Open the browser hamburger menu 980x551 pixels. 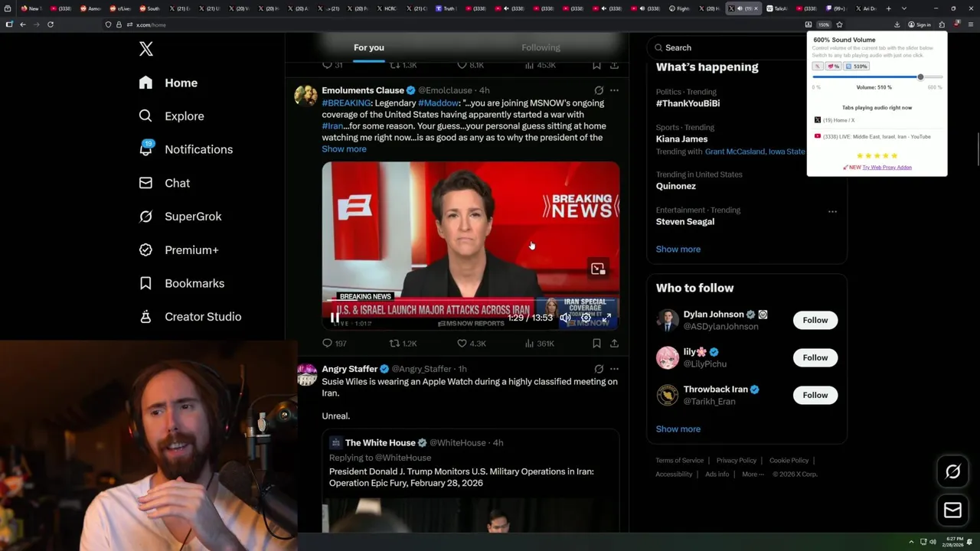(x=970, y=24)
